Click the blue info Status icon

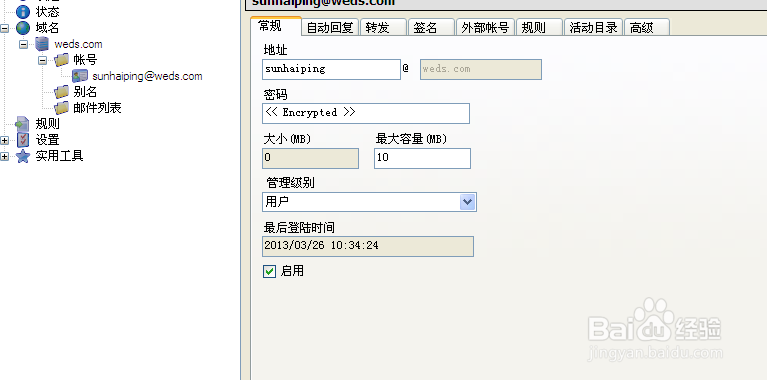[23, 12]
